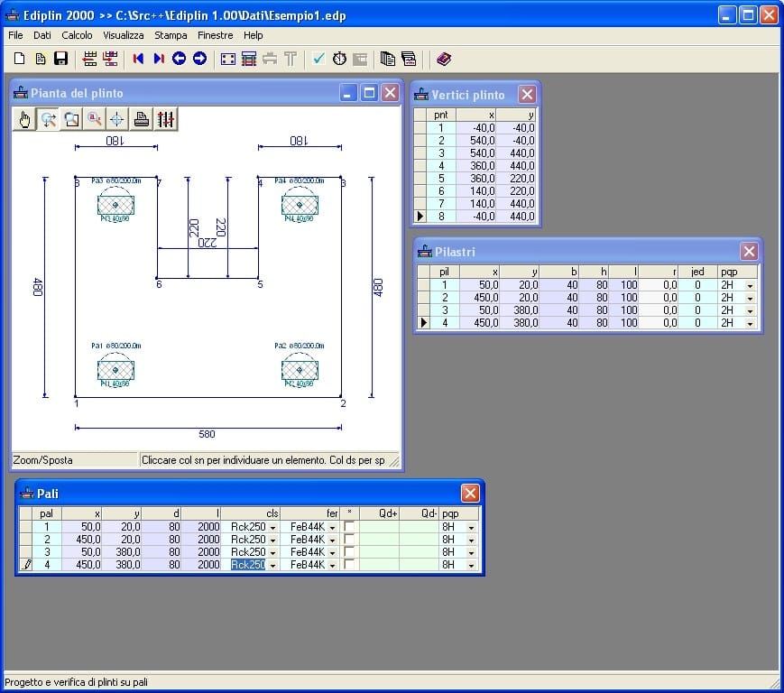
Task: Expand pqp dropdown for pilastro 3
Action: coord(749,310)
